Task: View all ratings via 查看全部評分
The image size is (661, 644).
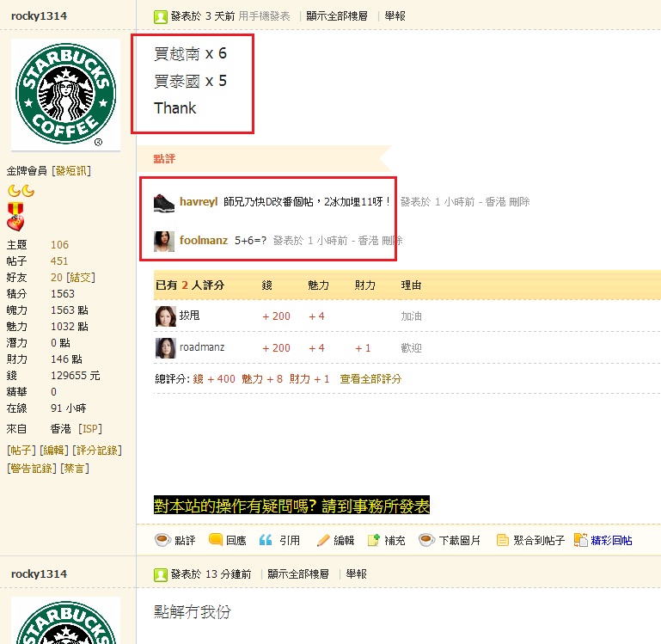Action: pos(370,379)
